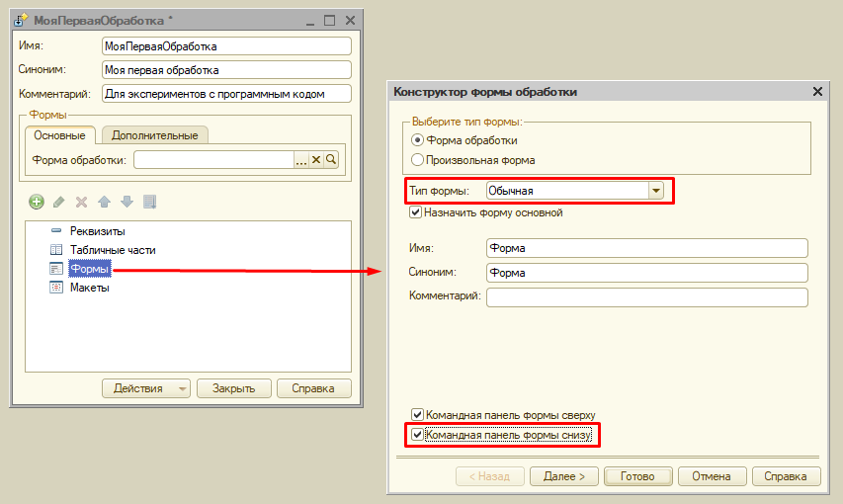Open form with magnifier icon in Форма обработки
The width and height of the screenshot is (843, 504).
[x=331, y=160]
